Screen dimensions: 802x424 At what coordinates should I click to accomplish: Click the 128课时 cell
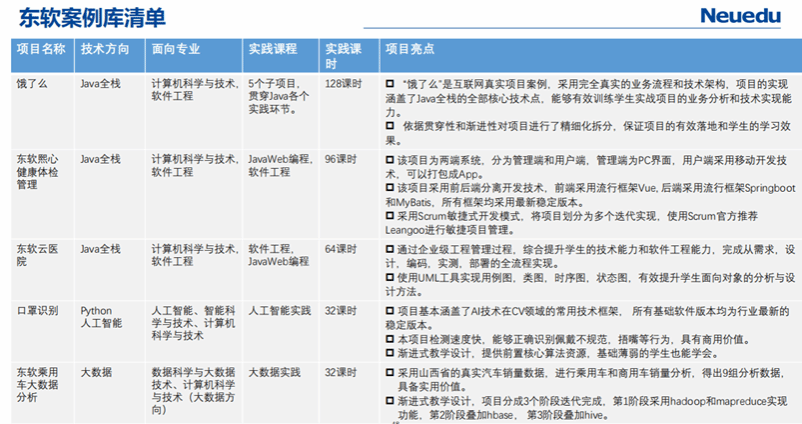click(x=343, y=84)
